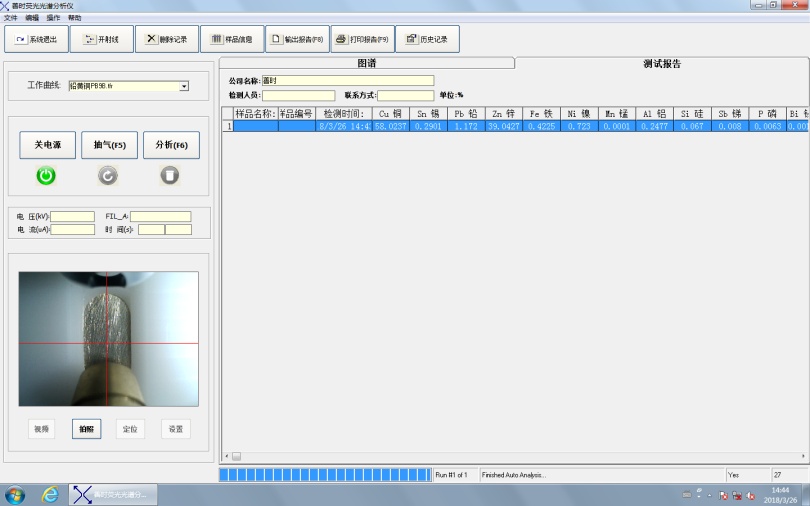Open the Windows Start menu
This screenshot has width=810, height=506.
pos(14,495)
